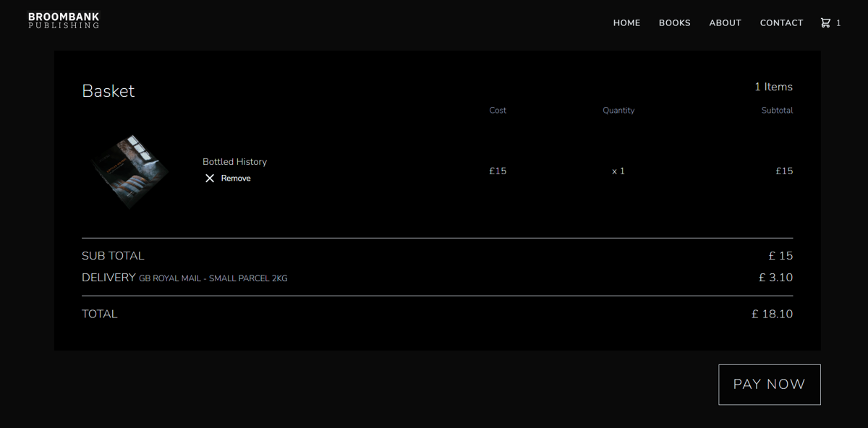
Task: Click 'GB Royal Mail - Small Parcel 2kg' text
Action: (x=213, y=278)
